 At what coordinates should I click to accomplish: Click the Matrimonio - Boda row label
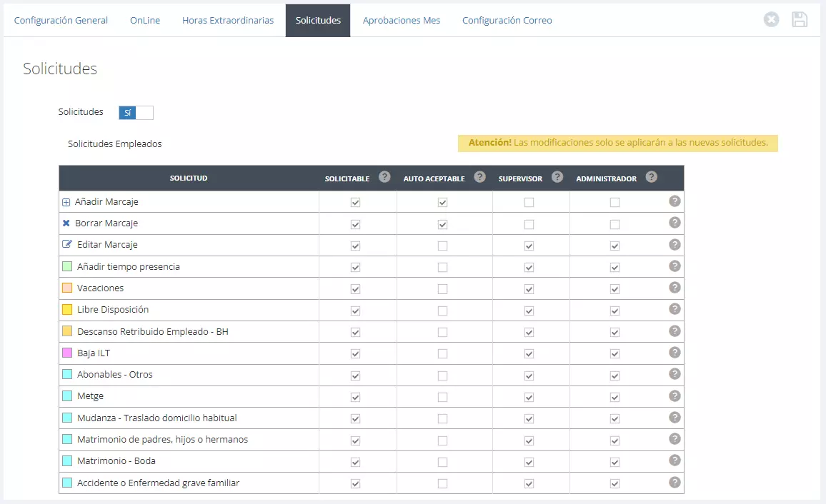tap(116, 461)
